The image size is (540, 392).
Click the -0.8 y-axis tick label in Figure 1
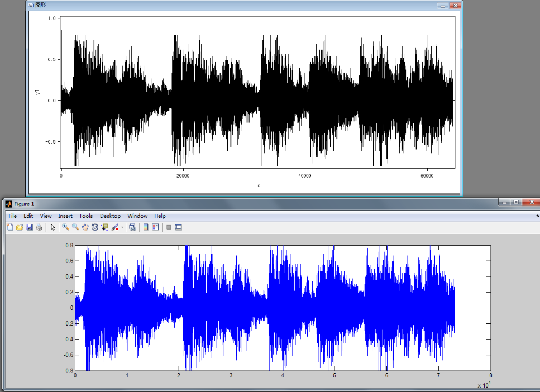(x=69, y=371)
